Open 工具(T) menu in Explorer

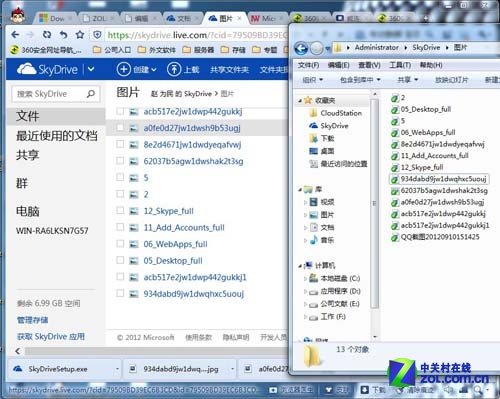point(400,65)
